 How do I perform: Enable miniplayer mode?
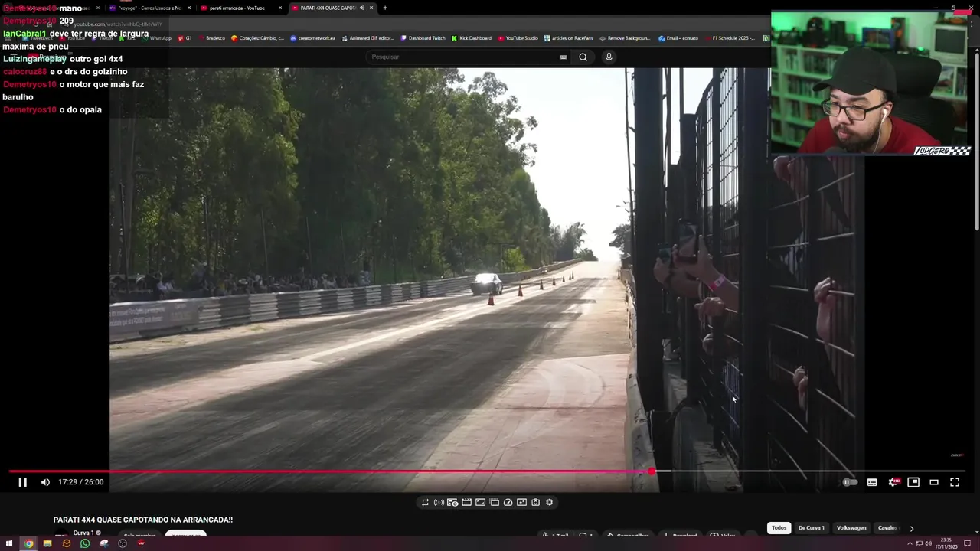pos(913,482)
